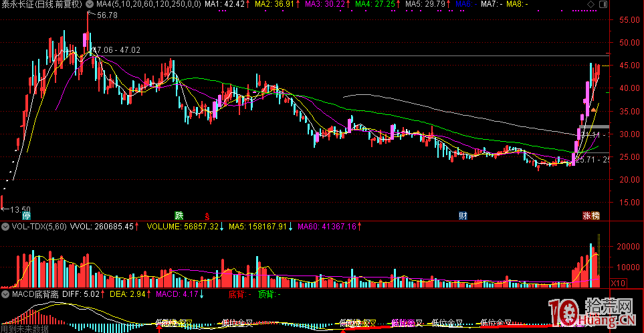Click the X10 volume scale label

coord(618,284)
